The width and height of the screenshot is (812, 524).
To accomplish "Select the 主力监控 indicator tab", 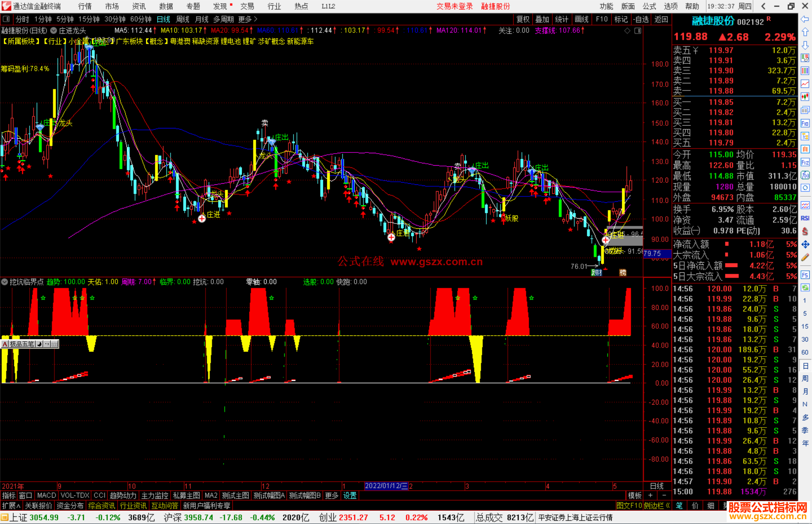I will (155, 495).
